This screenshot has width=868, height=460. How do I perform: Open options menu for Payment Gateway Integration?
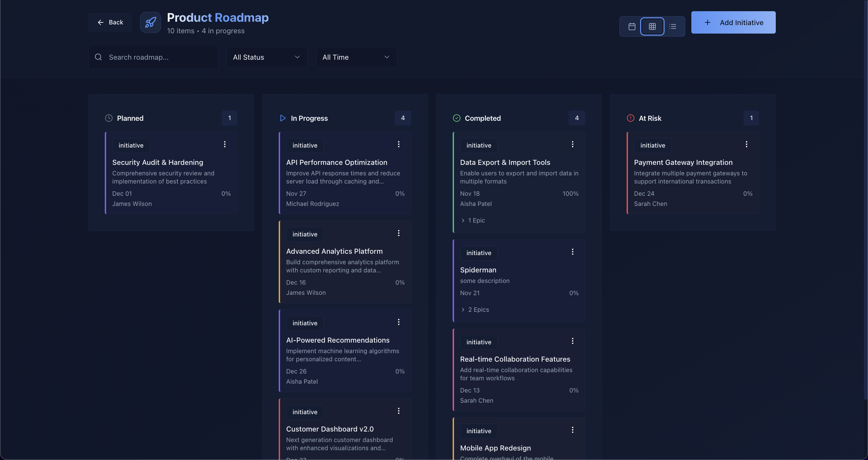coord(746,144)
